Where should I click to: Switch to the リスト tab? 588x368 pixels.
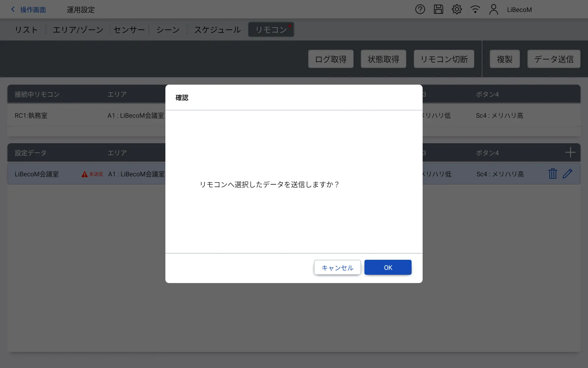click(26, 30)
